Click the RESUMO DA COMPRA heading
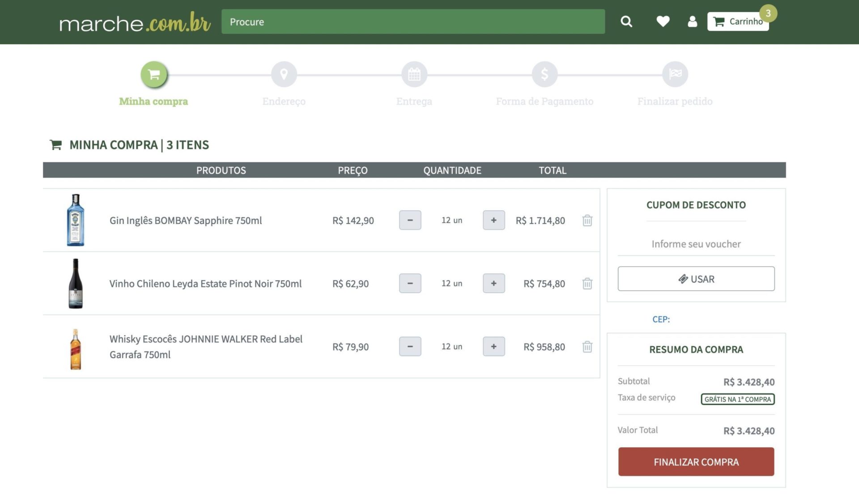The height and width of the screenshot is (504, 859). (x=696, y=349)
